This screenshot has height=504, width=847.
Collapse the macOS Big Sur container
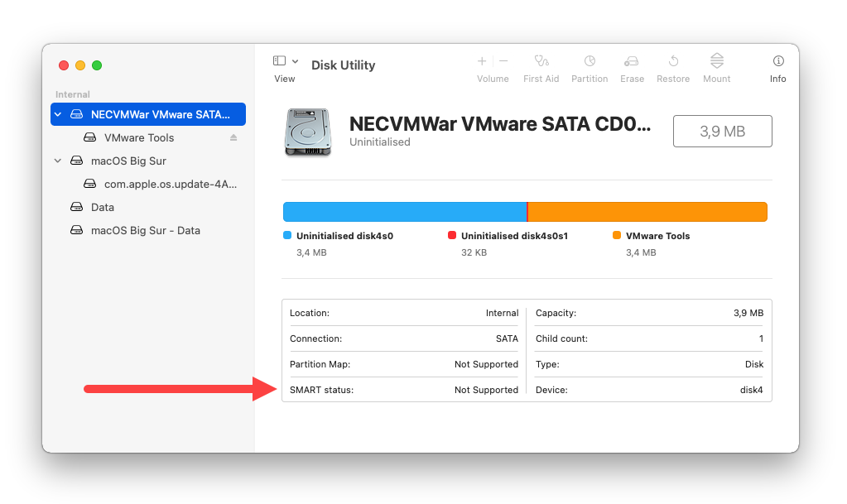[58, 161]
